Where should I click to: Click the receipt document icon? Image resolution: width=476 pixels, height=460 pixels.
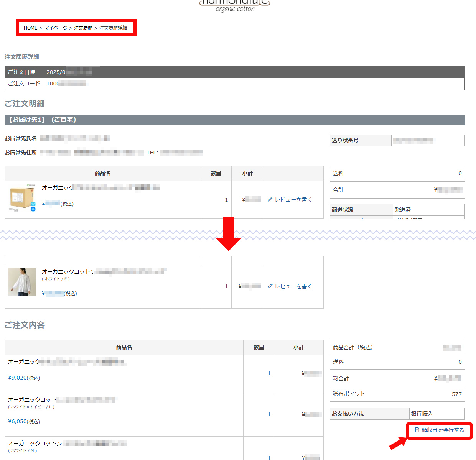(x=417, y=430)
